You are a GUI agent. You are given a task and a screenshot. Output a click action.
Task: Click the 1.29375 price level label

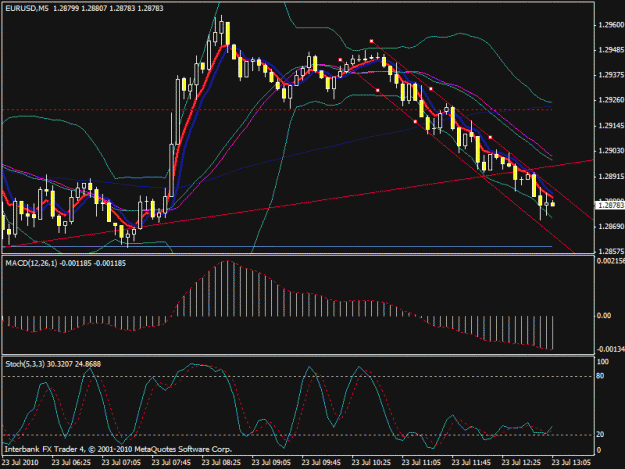point(611,75)
